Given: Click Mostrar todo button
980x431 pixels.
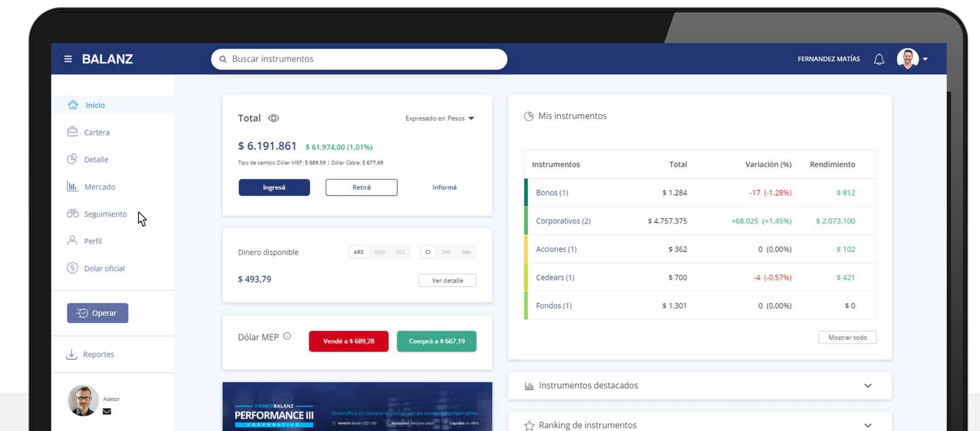Looking at the screenshot, I should point(847,337).
